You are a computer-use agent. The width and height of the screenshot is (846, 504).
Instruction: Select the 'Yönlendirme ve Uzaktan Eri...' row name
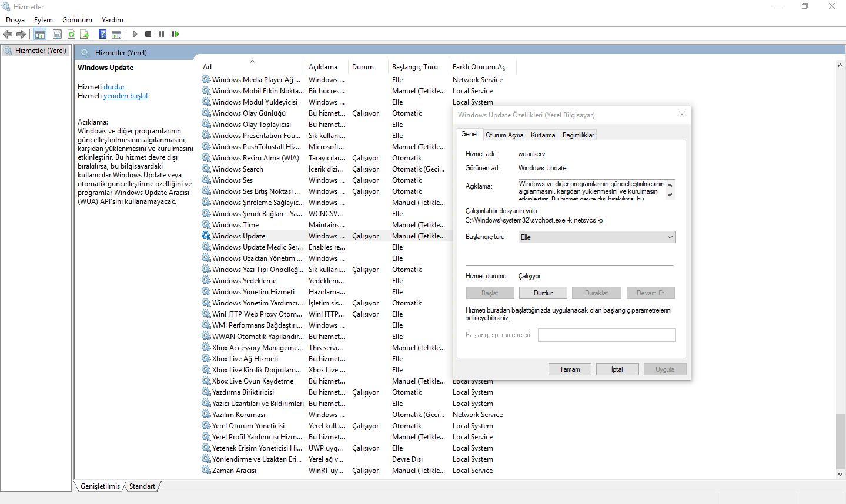pyautogui.click(x=257, y=459)
